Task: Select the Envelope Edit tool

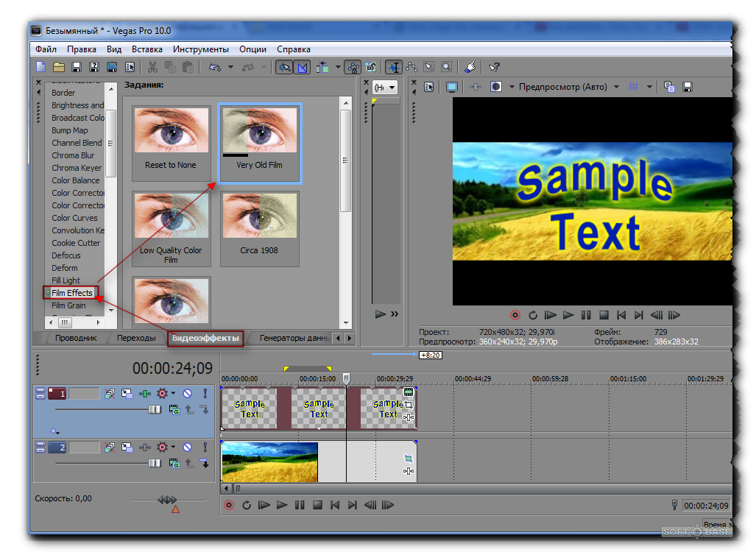Action: point(411,67)
